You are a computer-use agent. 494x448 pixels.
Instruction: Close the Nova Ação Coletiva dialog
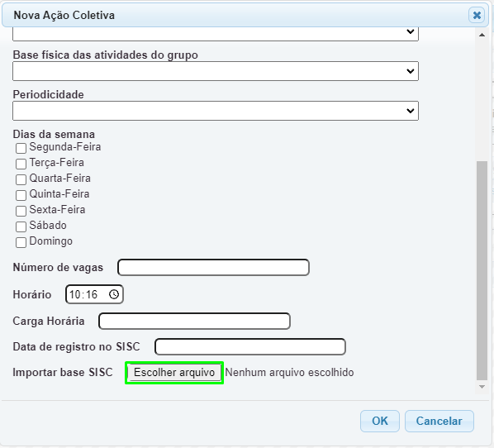tap(477, 15)
